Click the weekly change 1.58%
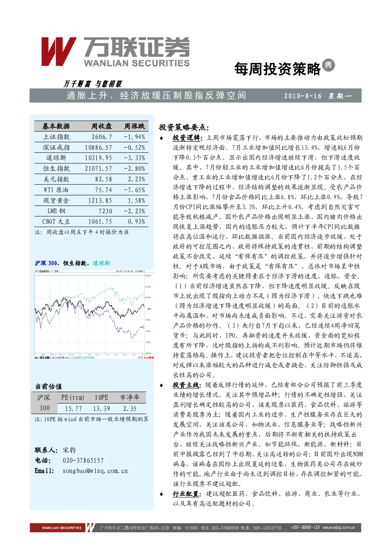Viewport: 392px width, 555px height. coord(136,201)
